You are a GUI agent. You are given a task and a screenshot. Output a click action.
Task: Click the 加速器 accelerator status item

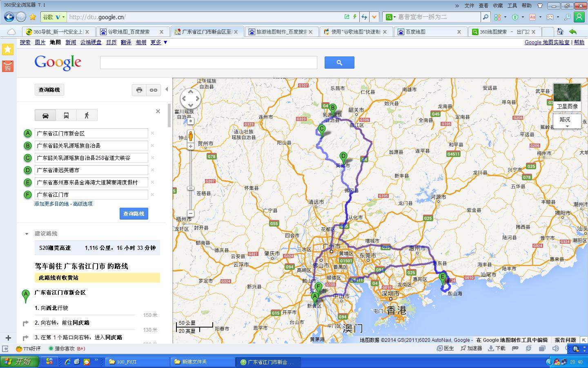(471, 348)
